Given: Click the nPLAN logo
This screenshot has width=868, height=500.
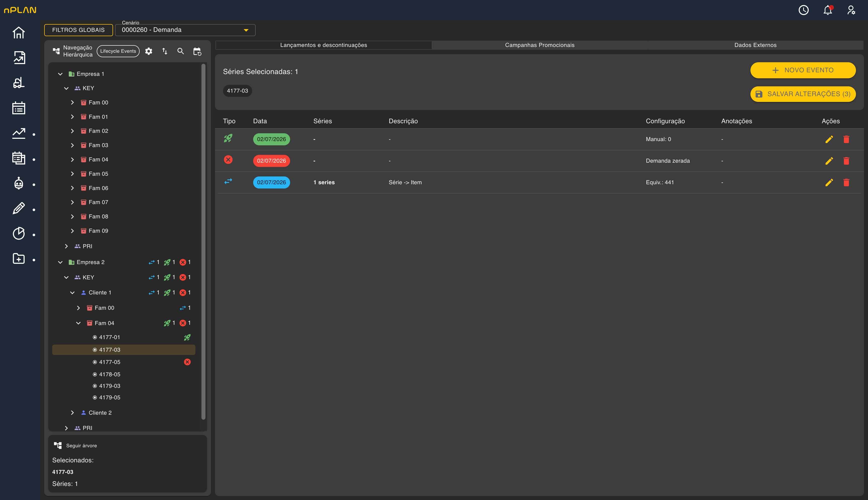Looking at the screenshot, I should pyautogui.click(x=20, y=10).
